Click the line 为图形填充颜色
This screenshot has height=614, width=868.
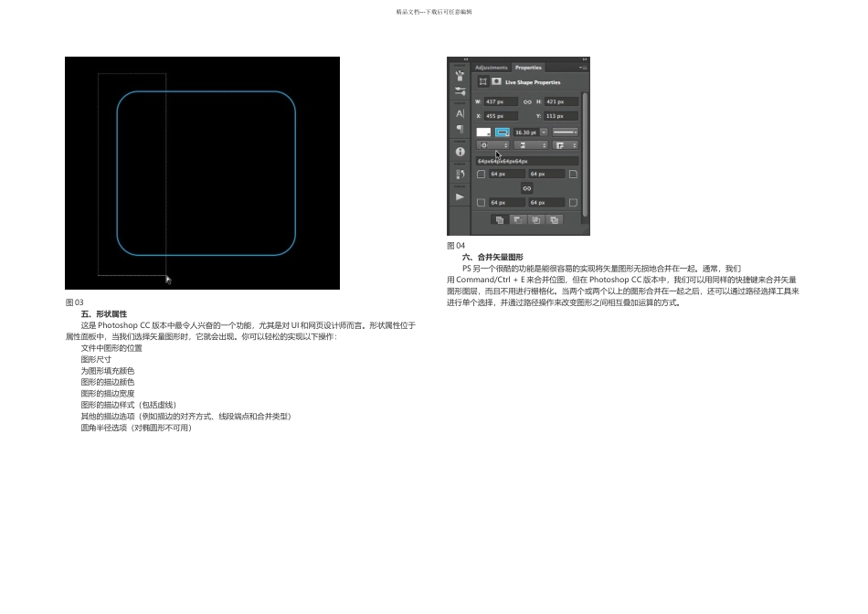pyautogui.click(x=108, y=371)
